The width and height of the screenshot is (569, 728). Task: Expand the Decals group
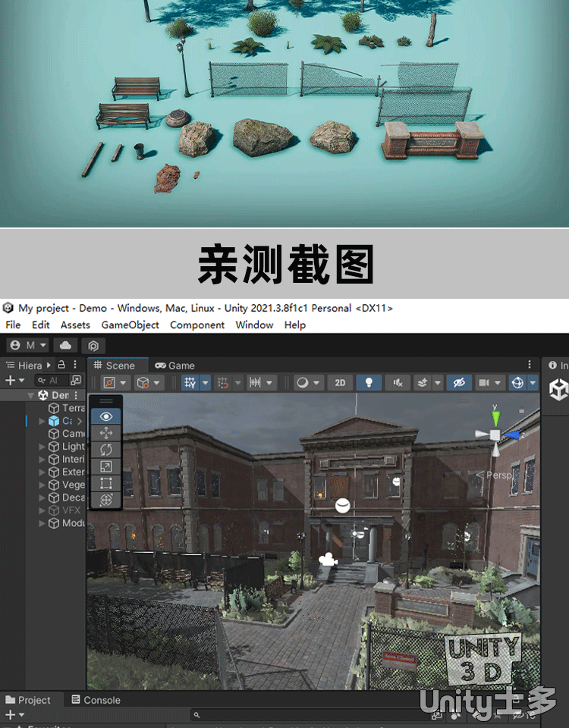(x=42, y=497)
